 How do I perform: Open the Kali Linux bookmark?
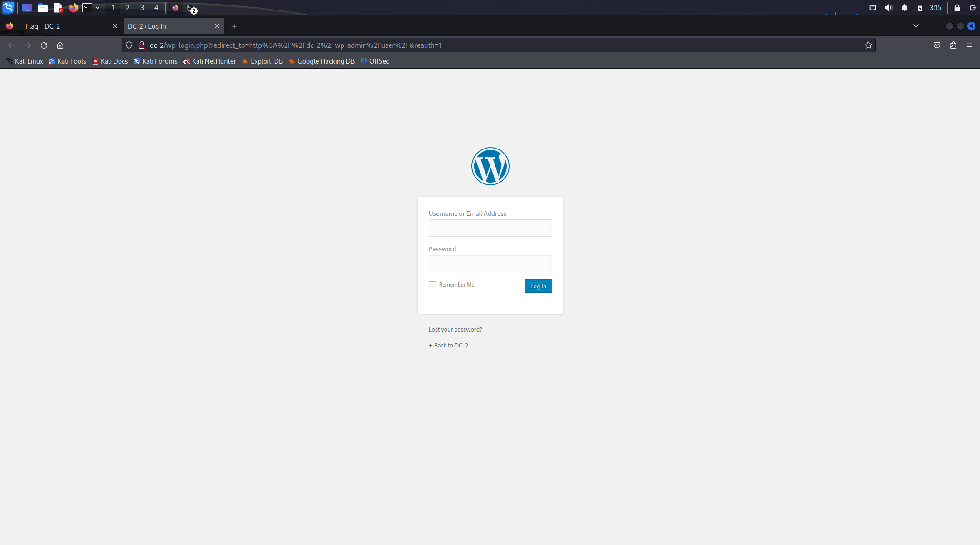[25, 61]
